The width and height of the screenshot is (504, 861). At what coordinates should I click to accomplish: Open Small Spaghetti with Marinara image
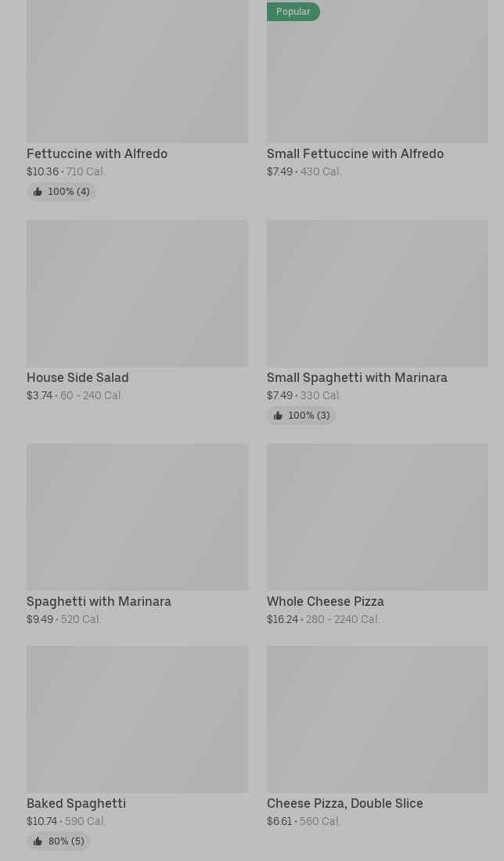(x=377, y=294)
